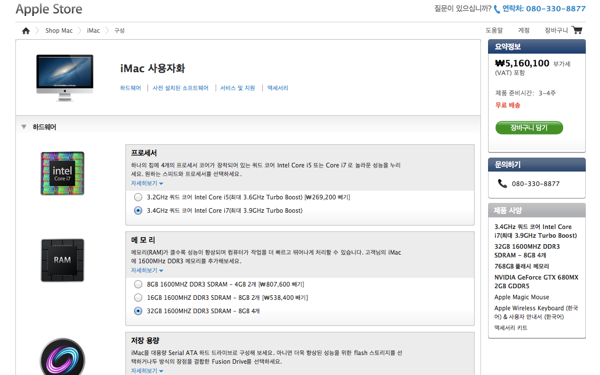Expand 자세히보기 under the storage section
This screenshot has width=600, height=375.
tap(147, 371)
